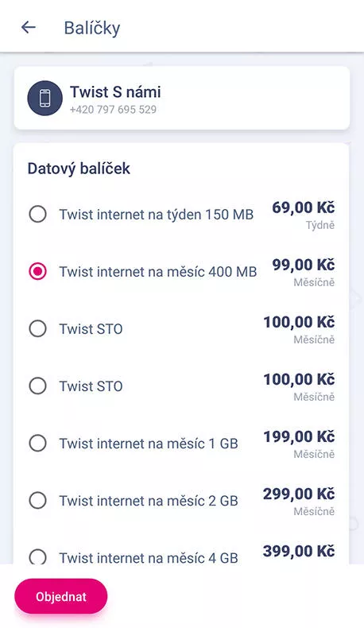
Task: Tap the Objednat button
Action: click(61, 596)
